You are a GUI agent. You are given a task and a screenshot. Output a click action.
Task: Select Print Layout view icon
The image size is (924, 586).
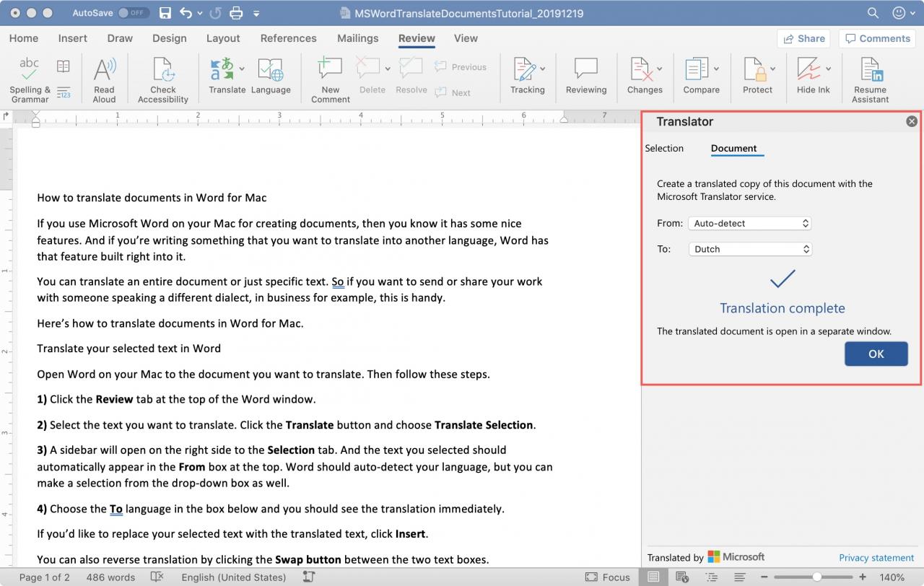tap(653, 577)
